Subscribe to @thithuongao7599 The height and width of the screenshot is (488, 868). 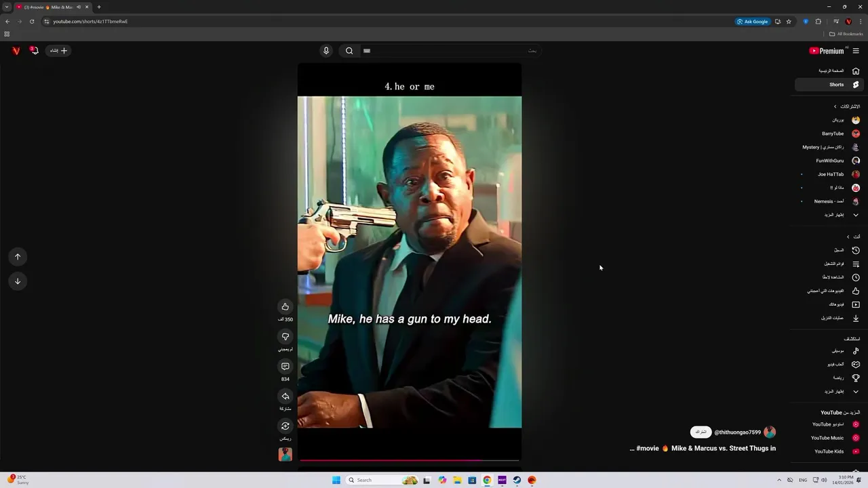(701, 432)
